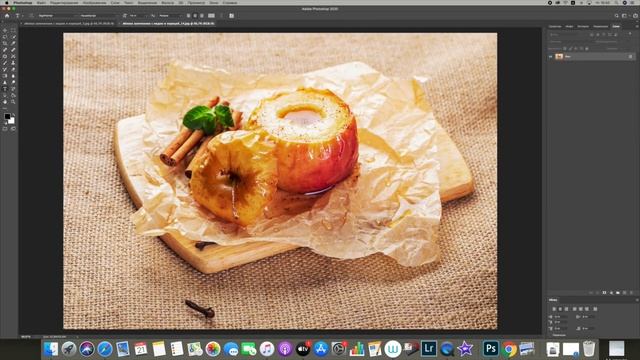Open Google Chrome from the Dock
The width and height of the screenshot is (640, 360).
pyautogui.click(x=509, y=349)
